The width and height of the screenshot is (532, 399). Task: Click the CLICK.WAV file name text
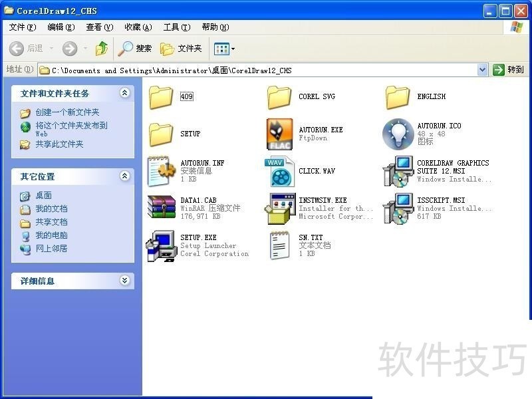pos(317,171)
